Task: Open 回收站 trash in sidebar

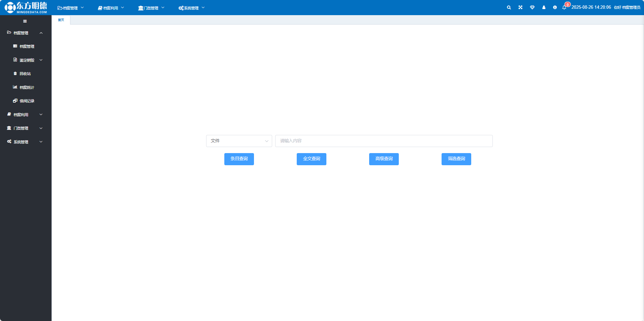Action: [x=25, y=74]
